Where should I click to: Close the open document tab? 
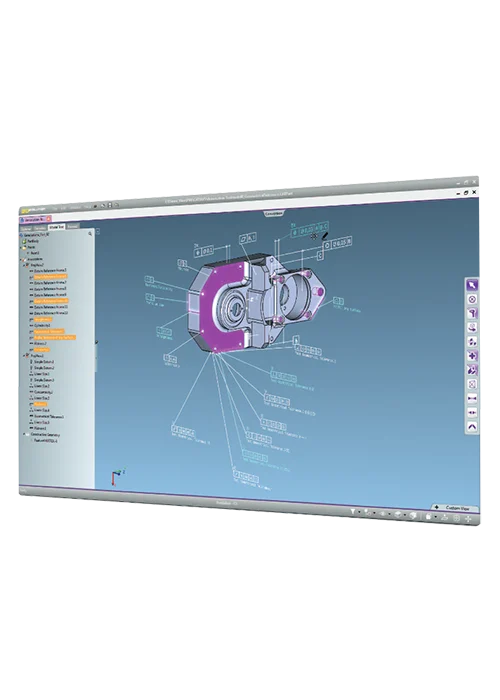pos(49,219)
